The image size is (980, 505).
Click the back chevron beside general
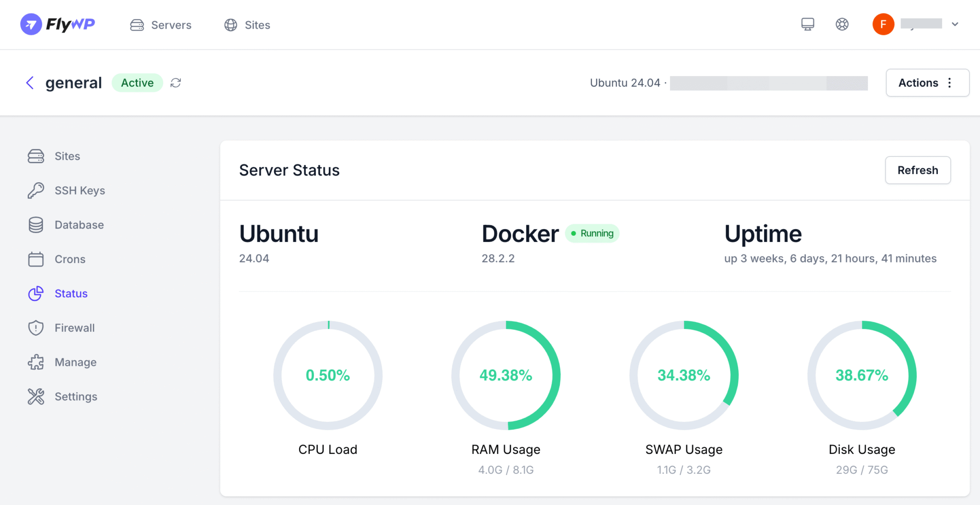[30, 83]
